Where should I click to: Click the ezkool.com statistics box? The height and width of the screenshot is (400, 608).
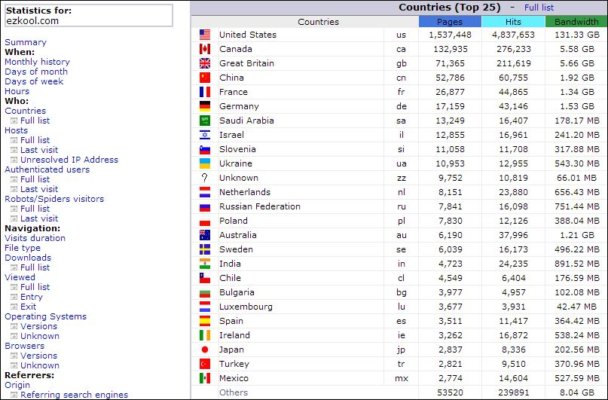click(x=87, y=15)
